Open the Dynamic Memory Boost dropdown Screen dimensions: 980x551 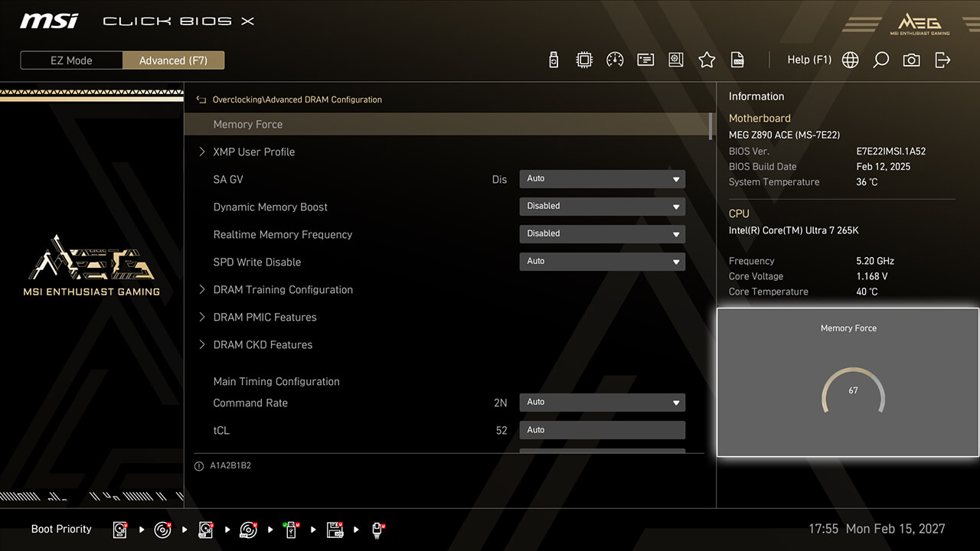[602, 207]
